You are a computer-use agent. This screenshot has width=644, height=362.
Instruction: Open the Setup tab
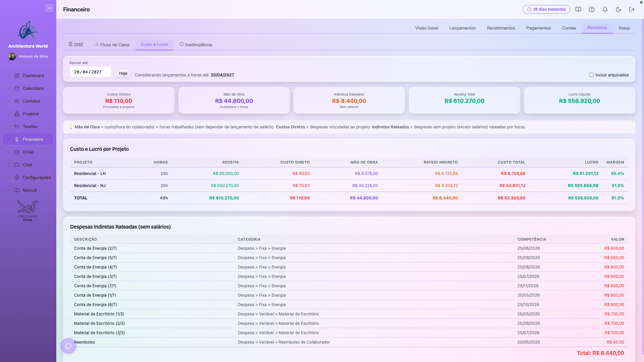coord(624,28)
